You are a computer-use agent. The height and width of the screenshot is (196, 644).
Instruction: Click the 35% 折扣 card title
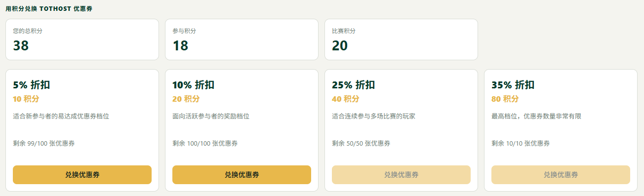pos(513,85)
